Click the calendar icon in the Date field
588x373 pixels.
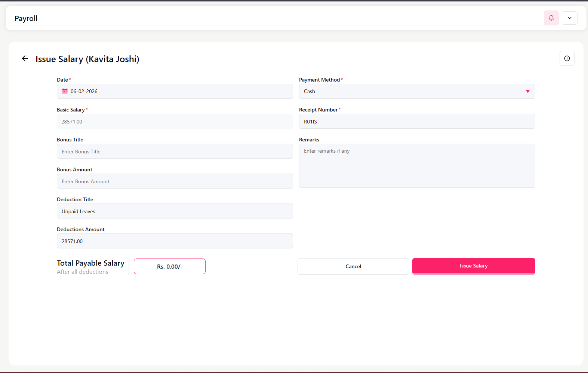tap(65, 91)
